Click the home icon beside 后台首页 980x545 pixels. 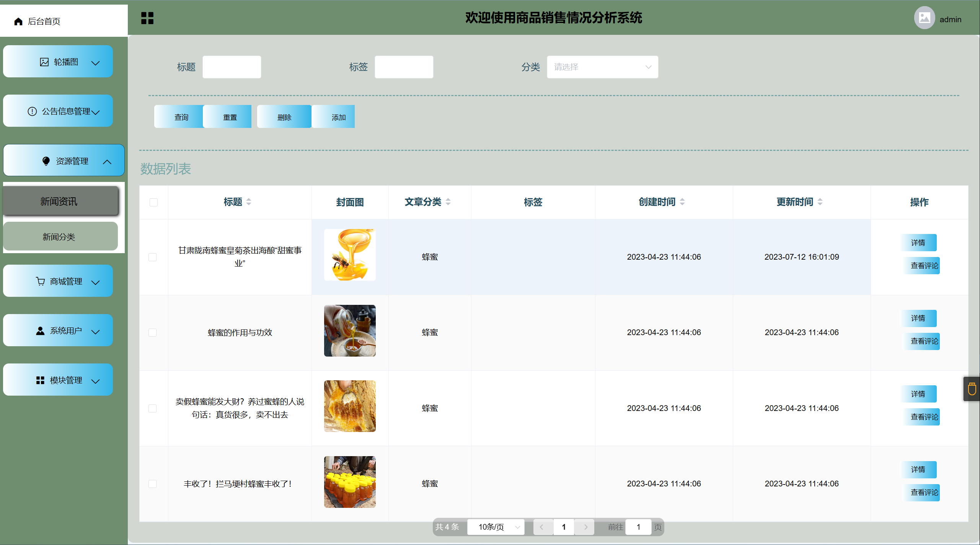click(18, 21)
